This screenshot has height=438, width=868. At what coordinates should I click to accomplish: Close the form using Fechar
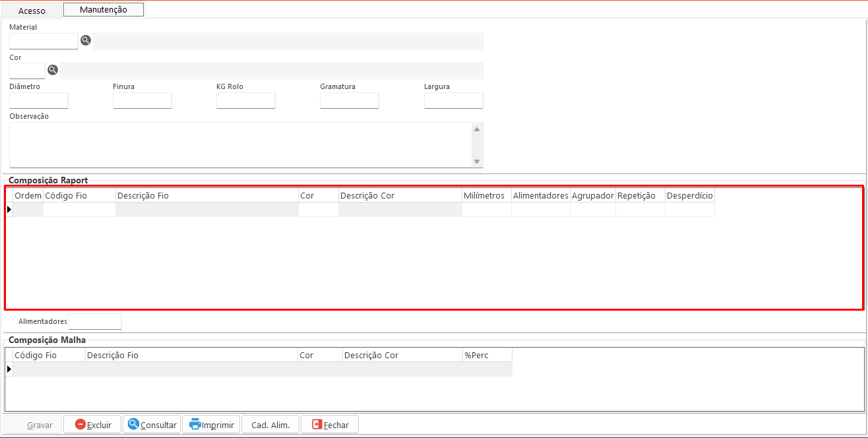coord(330,425)
